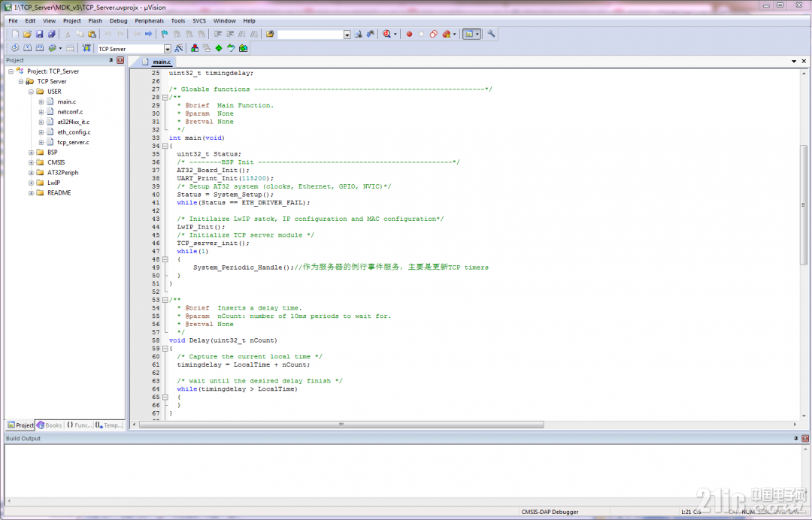This screenshot has height=520, width=812.
Task: Pin the Project panel with the pushpin
Action: click(x=111, y=61)
